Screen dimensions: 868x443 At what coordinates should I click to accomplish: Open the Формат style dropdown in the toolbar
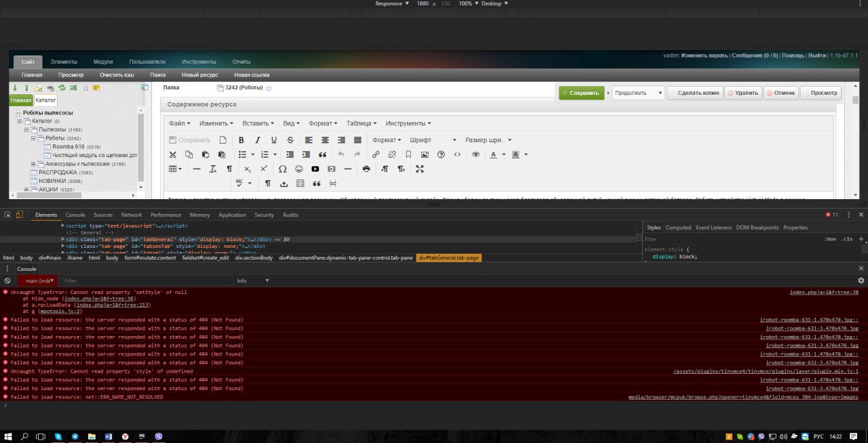(387, 140)
